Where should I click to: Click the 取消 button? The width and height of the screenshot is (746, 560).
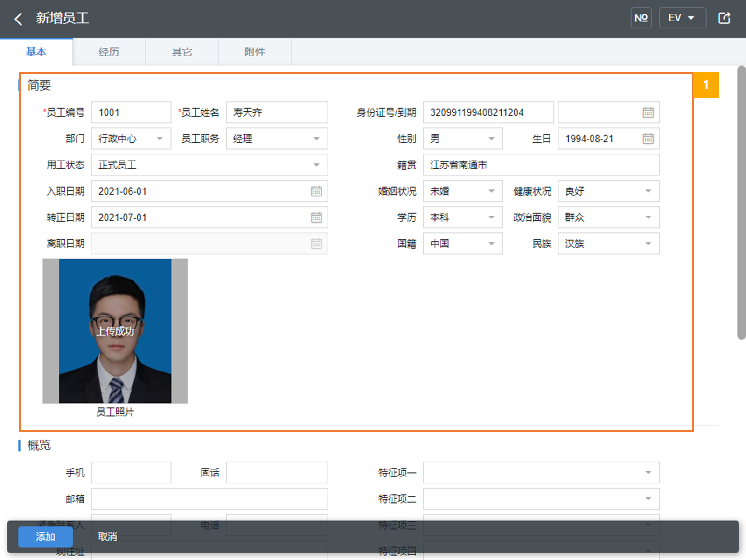click(107, 537)
